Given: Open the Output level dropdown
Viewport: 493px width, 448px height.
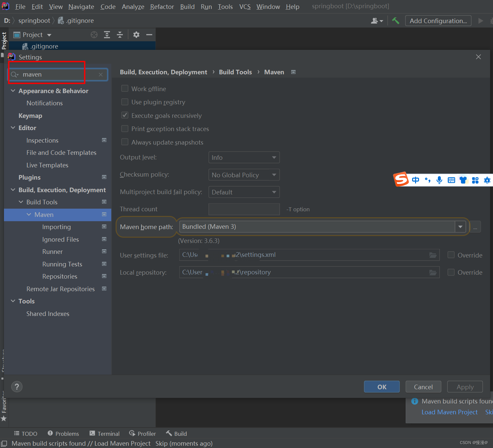Looking at the screenshot, I should click(x=244, y=157).
